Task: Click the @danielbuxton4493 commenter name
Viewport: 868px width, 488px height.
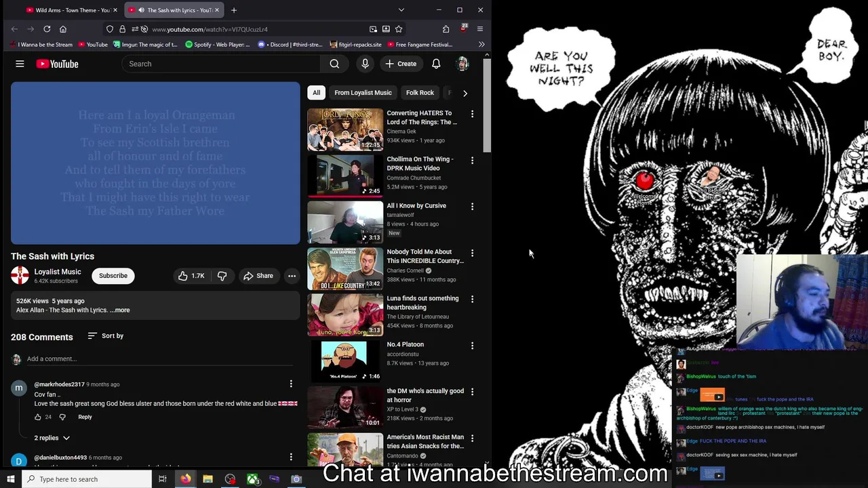Action: 60,457
